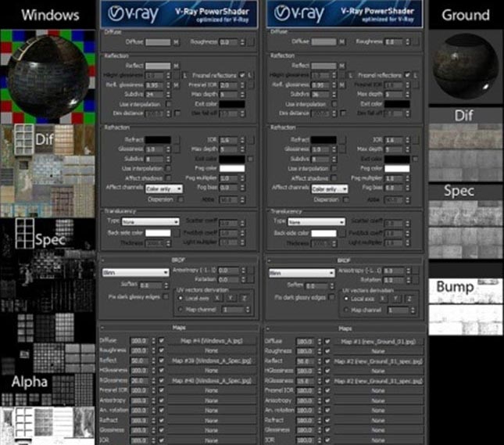Select Local axis radio in Ground panel

tap(346, 299)
